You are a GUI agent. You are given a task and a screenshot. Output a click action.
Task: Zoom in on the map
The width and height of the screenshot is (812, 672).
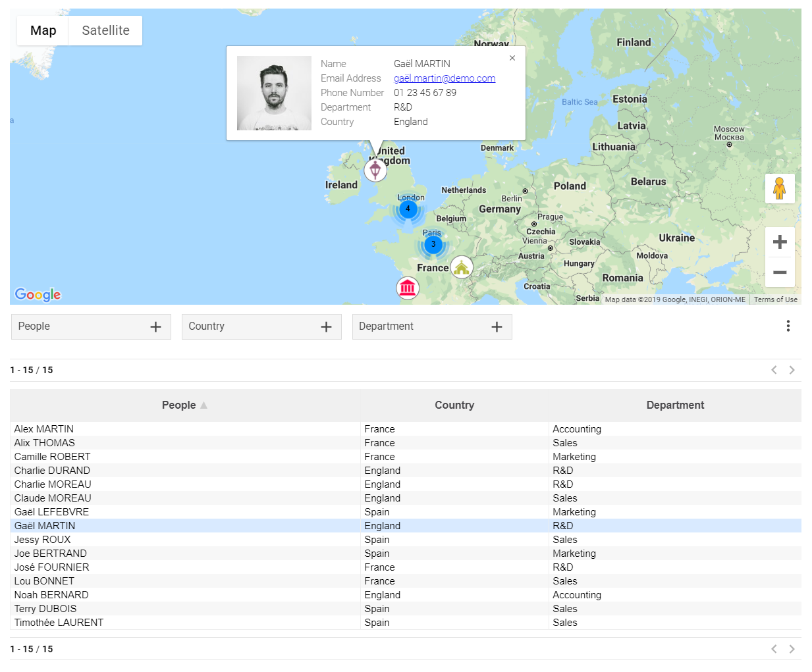pos(779,242)
